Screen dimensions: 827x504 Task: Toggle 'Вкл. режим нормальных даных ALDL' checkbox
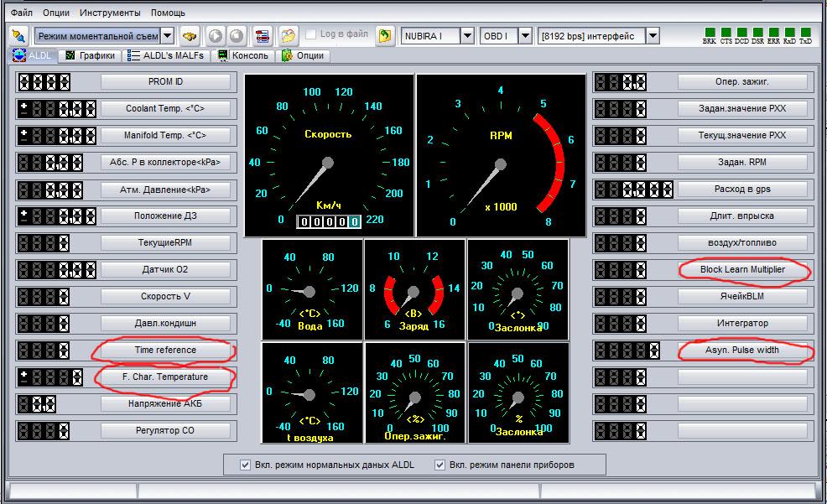[x=245, y=465]
